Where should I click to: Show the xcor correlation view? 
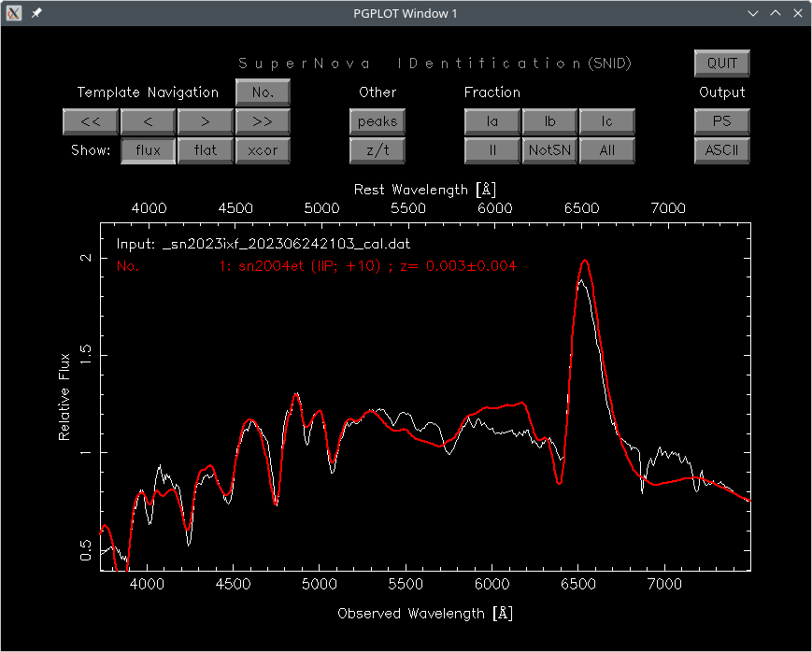[x=263, y=150]
